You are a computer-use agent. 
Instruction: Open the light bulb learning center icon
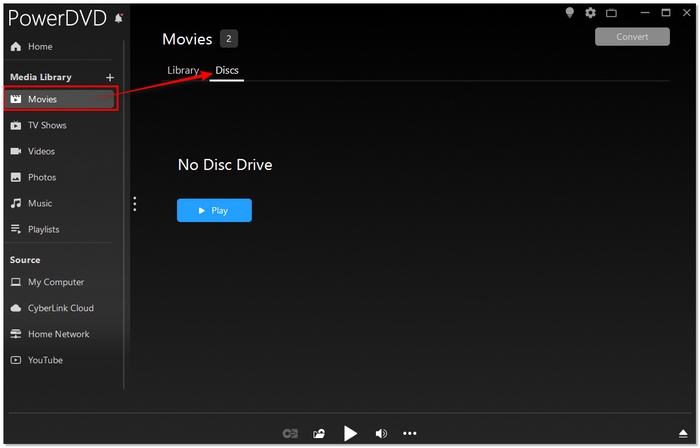(x=570, y=12)
